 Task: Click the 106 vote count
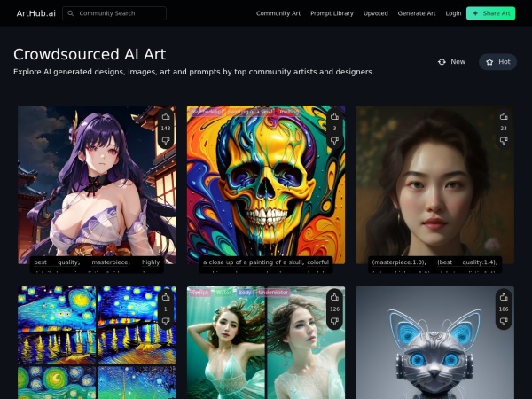click(504, 309)
